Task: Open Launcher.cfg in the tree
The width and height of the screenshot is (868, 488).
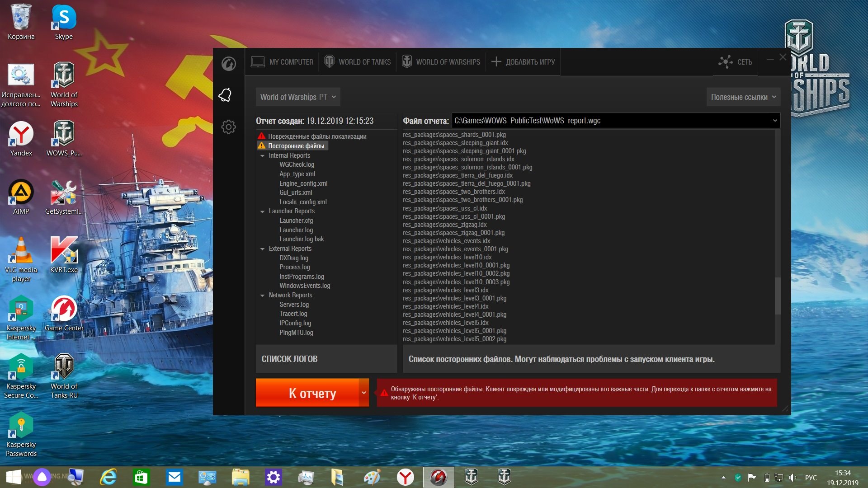Action: [x=296, y=221]
